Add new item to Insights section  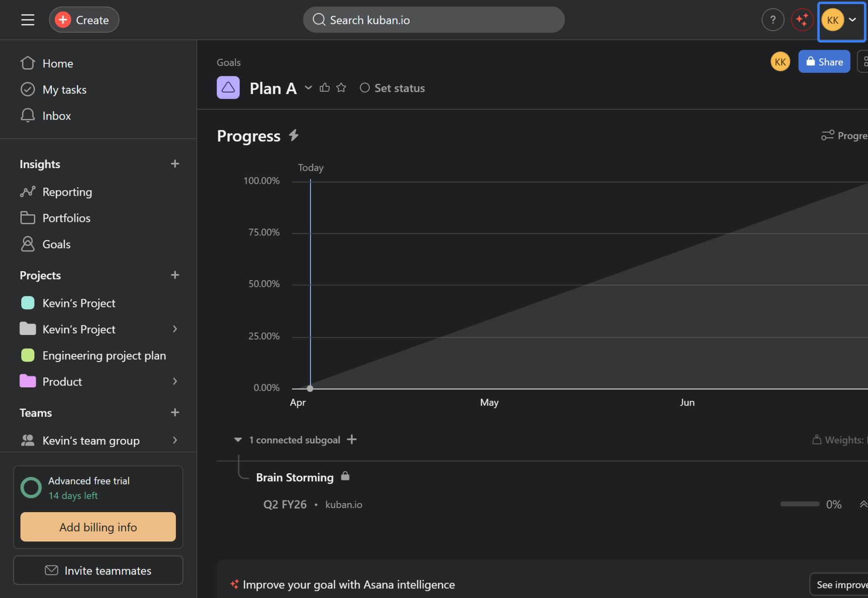175,164
